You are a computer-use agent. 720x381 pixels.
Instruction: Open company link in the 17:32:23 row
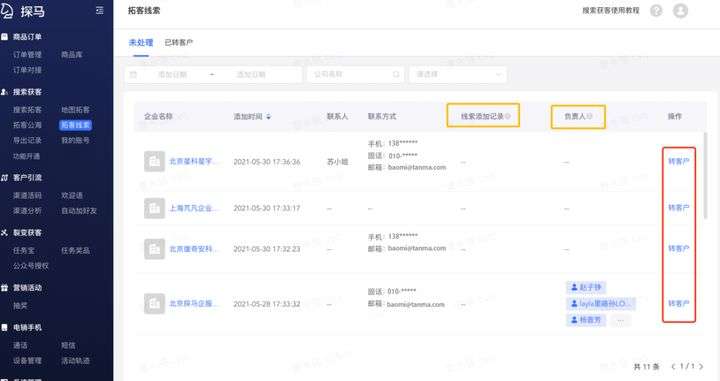click(x=194, y=249)
